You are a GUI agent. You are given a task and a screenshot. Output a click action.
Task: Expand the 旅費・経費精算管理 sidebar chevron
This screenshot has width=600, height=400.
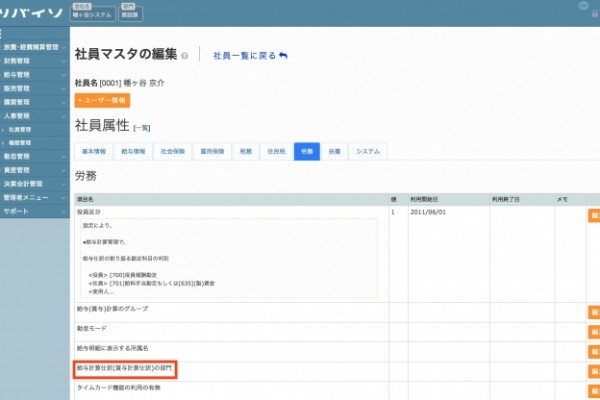coord(64,47)
